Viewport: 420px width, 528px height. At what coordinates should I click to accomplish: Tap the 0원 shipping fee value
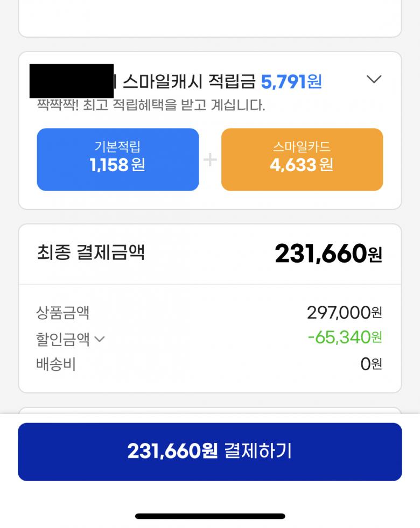(x=371, y=364)
